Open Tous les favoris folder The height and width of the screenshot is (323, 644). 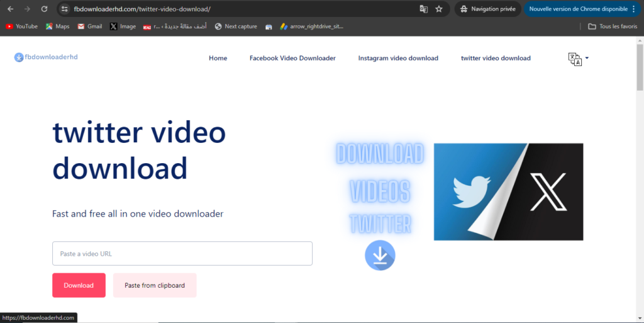[x=613, y=26]
